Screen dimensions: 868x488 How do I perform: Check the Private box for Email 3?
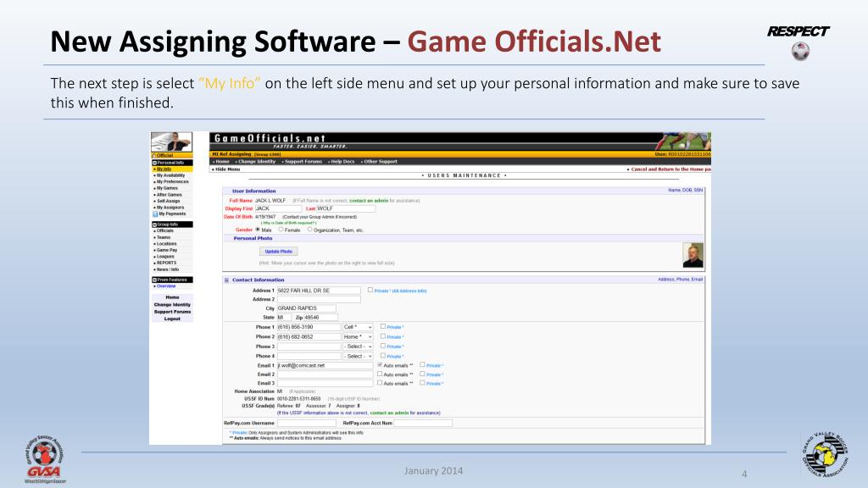422,383
